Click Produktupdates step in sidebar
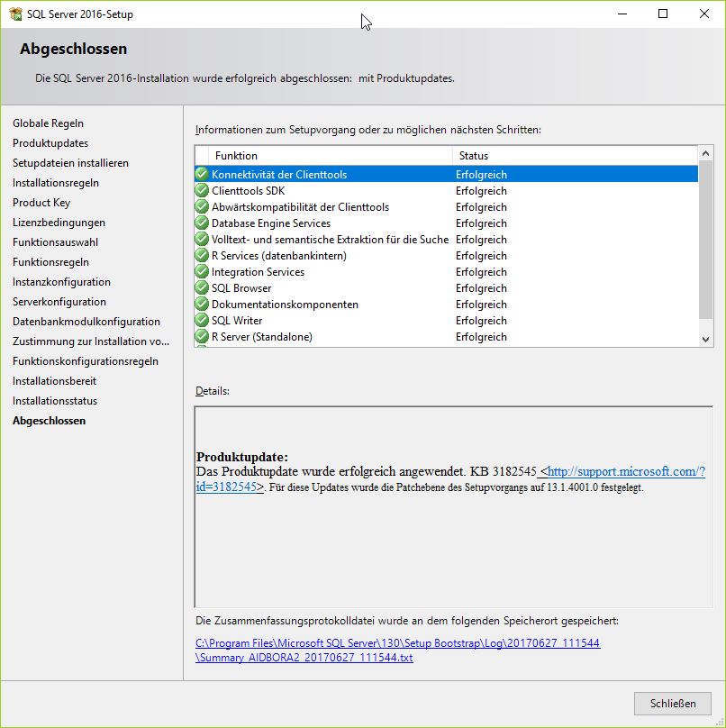Image resolution: width=726 pixels, height=728 pixels. coord(50,143)
